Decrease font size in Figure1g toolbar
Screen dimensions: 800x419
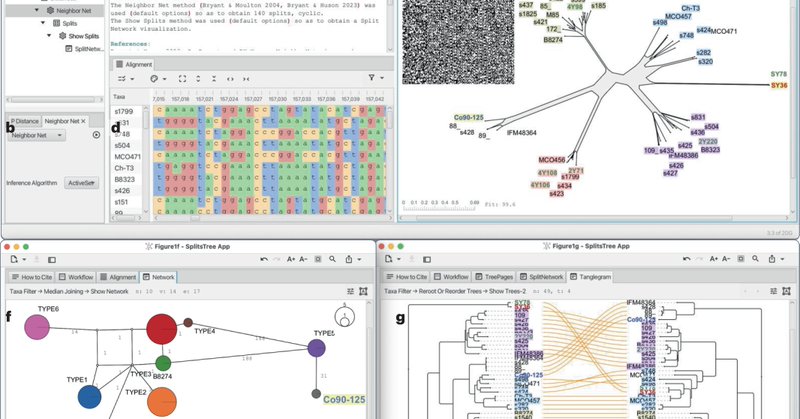coord(726,259)
